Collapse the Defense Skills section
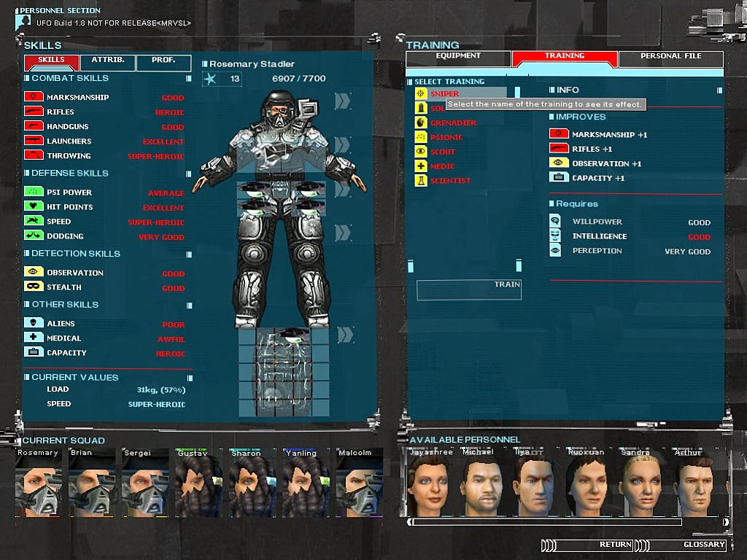The width and height of the screenshot is (747, 560). pos(189,174)
